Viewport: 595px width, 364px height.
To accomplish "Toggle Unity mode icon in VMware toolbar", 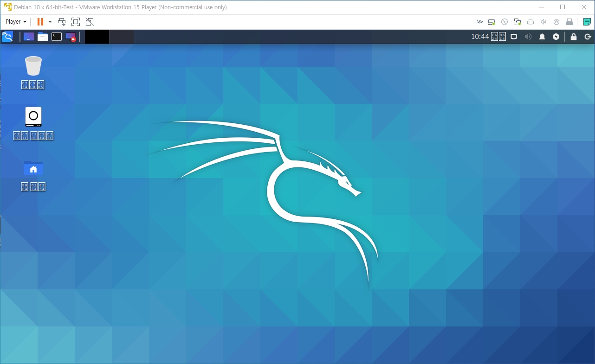I will [90, 22].
